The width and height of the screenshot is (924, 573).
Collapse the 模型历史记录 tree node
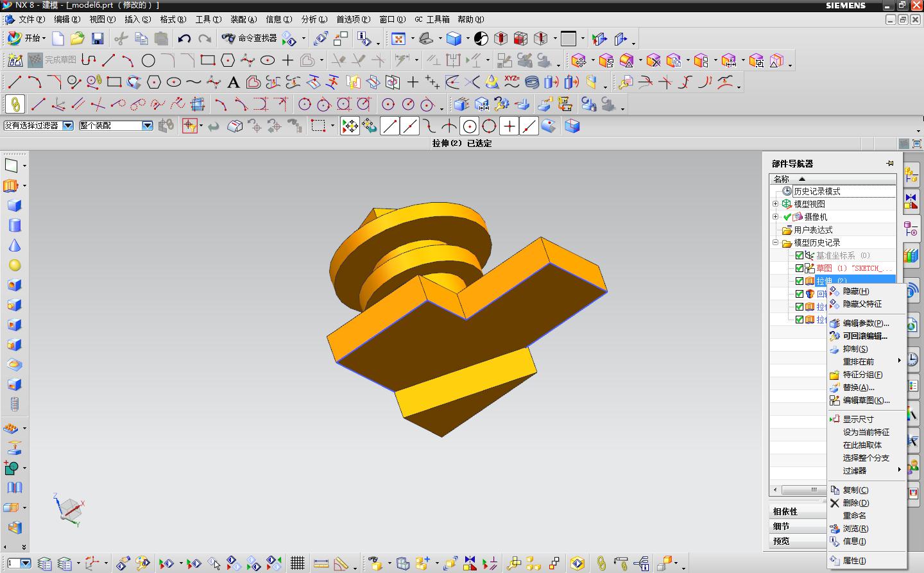tap(775, 243)
